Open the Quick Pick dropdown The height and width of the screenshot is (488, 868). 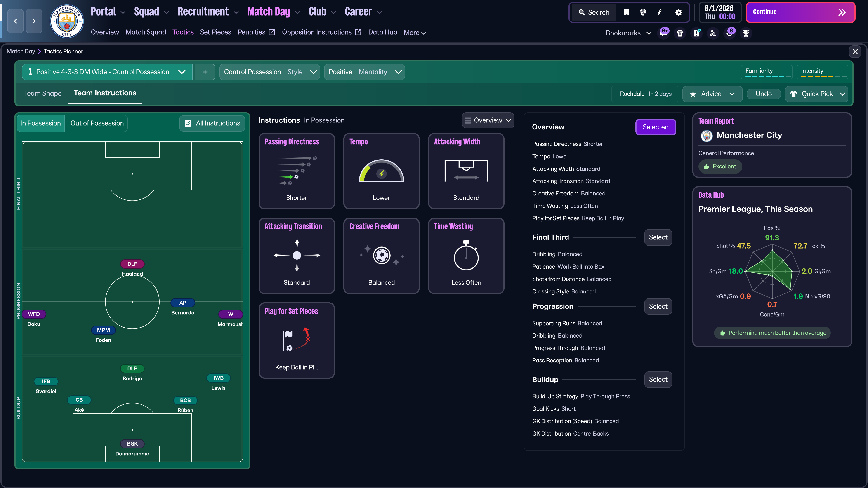click(x=817, y=94)
